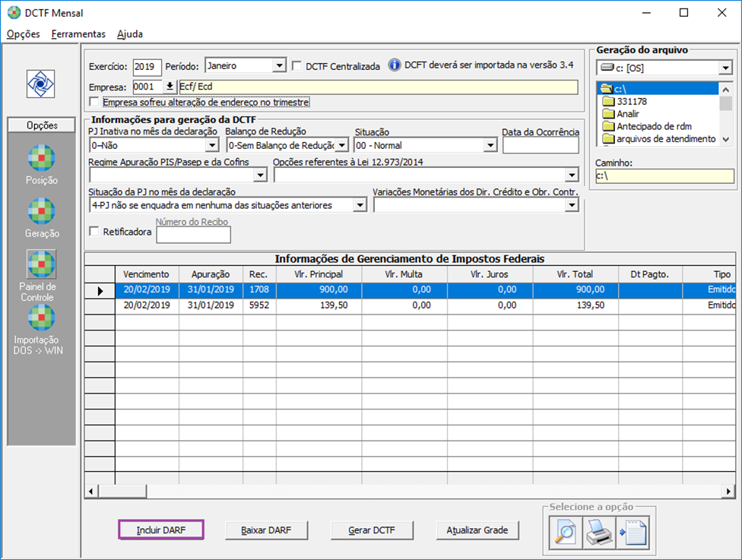This screenshot has width=742, height=560.
Task: Click the Vlr. Principal column header
Action: tap(319, 274)
